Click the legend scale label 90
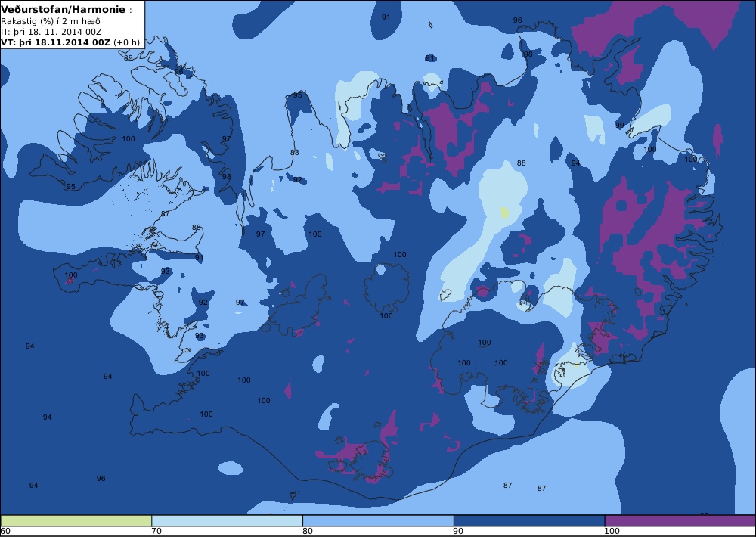The height and width of the screenshot is (537, 756). point(459,532)
